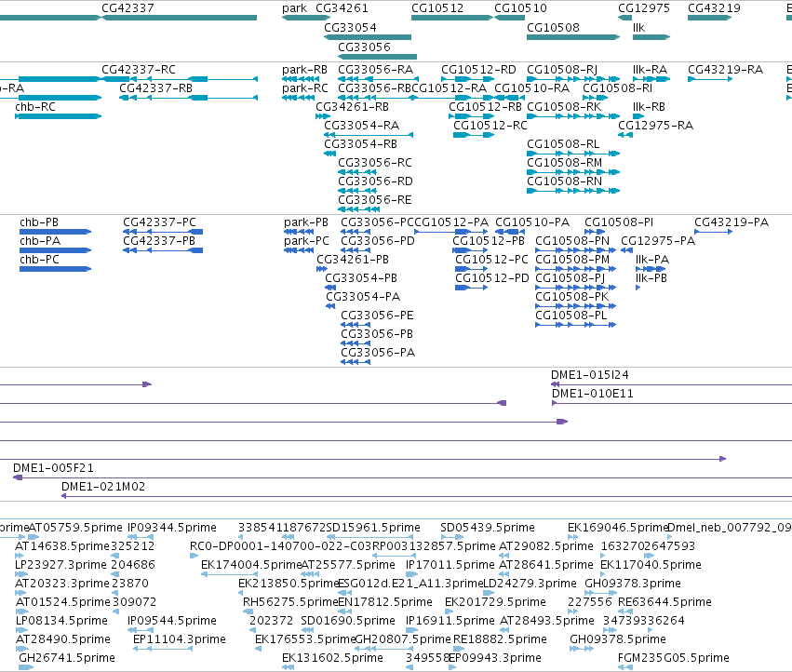Select the park-RB transcript label
792x672 pixels.
[304, 69]
